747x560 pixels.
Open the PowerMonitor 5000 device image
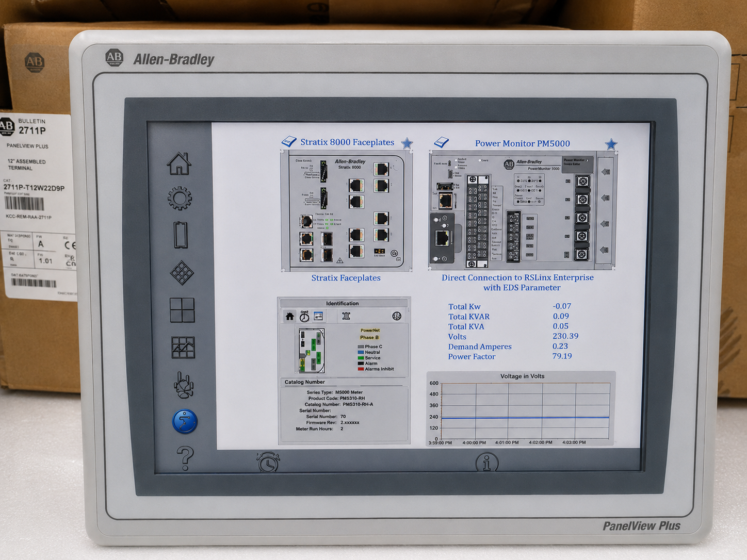click(523, 210)
